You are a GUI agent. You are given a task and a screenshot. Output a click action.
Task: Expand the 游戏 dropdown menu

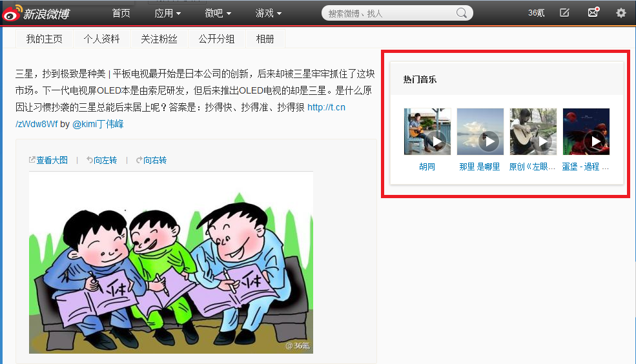pos(268,14)
